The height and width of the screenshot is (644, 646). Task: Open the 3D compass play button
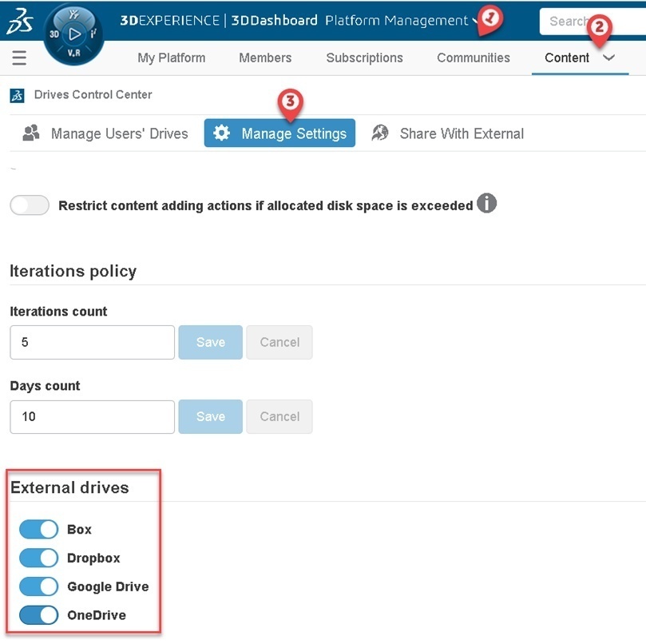74,34
